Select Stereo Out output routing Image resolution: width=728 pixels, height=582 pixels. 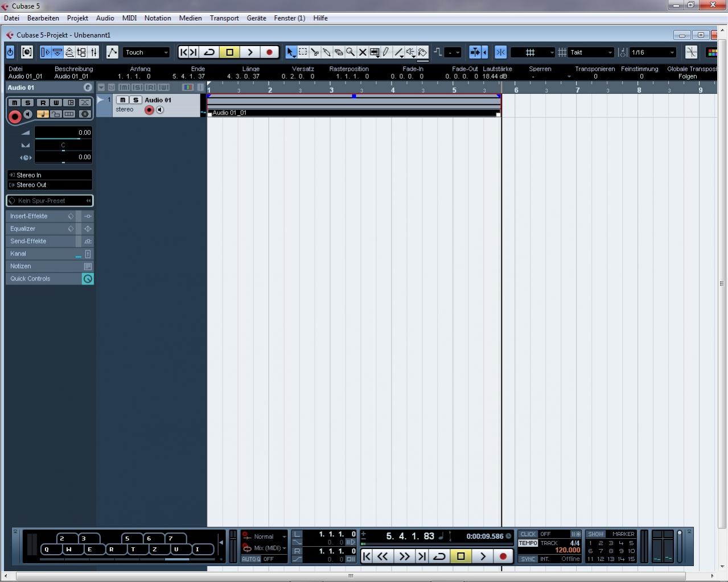point(50,185)
